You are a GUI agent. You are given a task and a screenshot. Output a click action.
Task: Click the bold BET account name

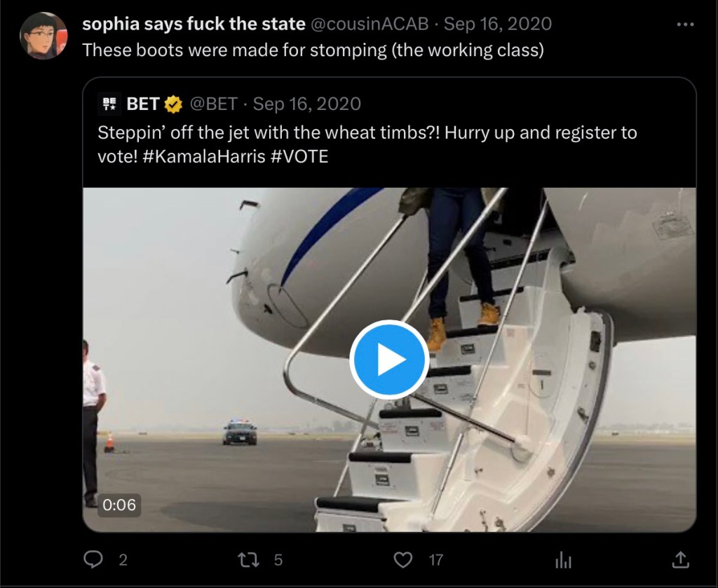pos(143,104)
